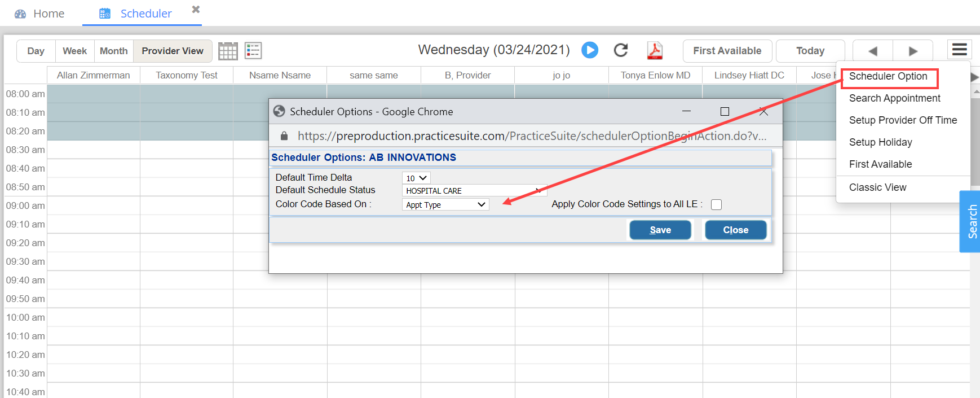
Task: Close the Scheduler tab with X
Action: click(x=196, y=10)
